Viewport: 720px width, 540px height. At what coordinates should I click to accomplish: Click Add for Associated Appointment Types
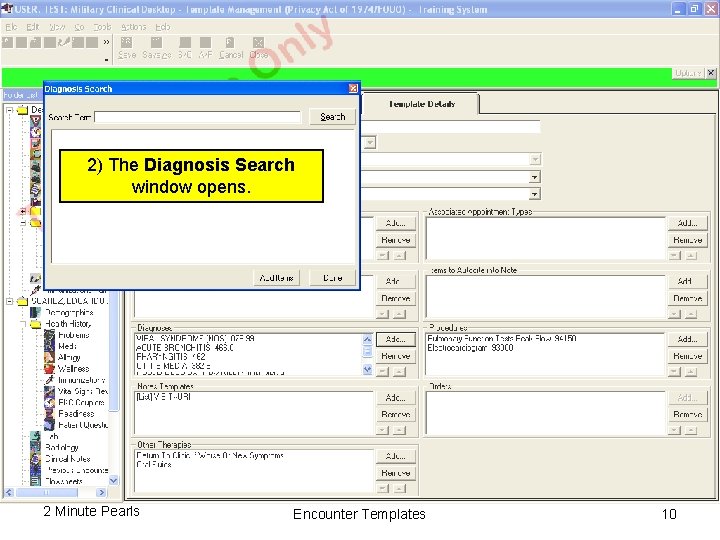(x=687, y=223)
